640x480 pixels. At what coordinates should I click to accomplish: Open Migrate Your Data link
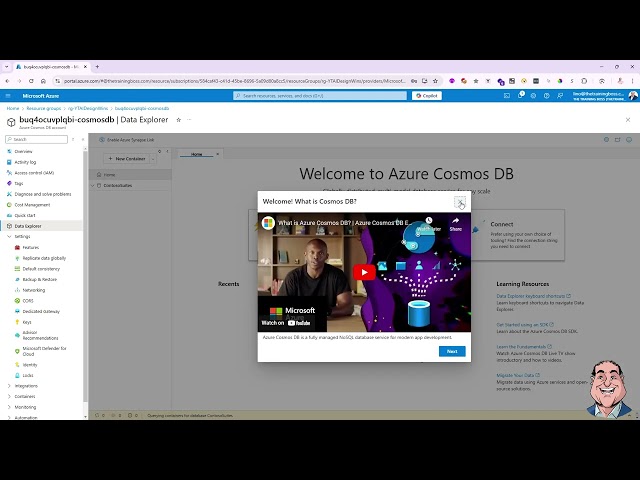pyautogui.click(x=518, y=375)
